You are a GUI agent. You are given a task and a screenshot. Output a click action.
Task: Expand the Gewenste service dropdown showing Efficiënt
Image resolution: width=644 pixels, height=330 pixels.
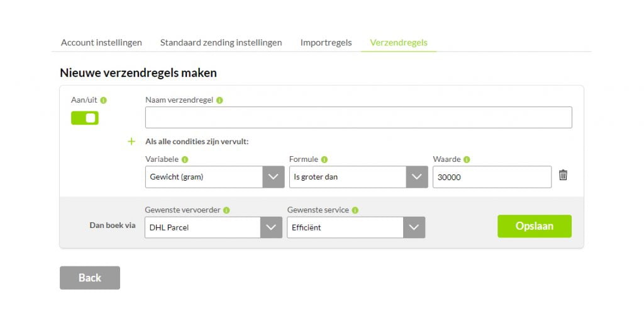pyautogui.click(x=356, y=227)
